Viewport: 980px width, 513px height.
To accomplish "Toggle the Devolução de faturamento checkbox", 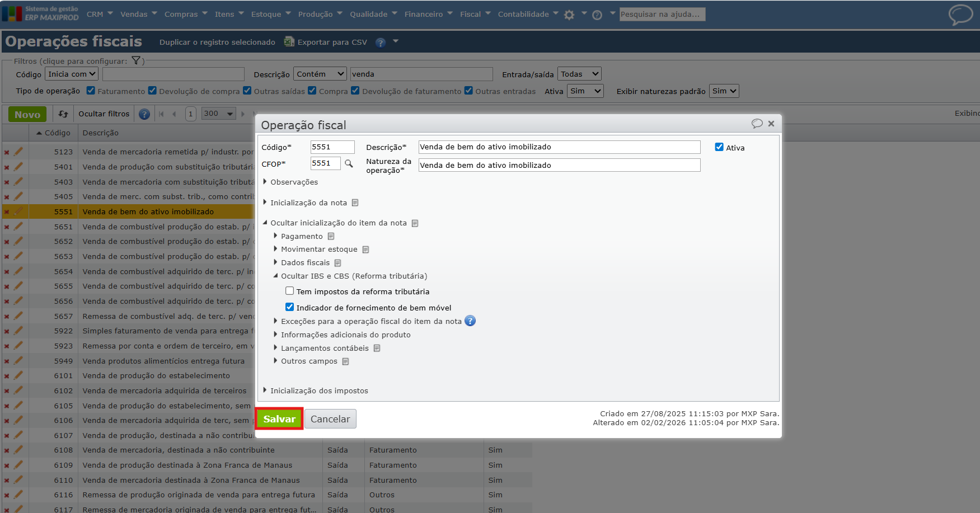I will (355, 91).
